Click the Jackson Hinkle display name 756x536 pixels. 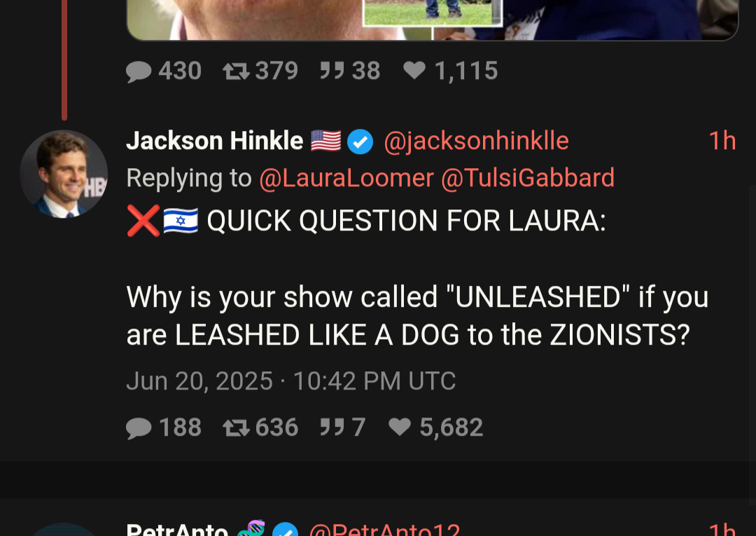215,141
